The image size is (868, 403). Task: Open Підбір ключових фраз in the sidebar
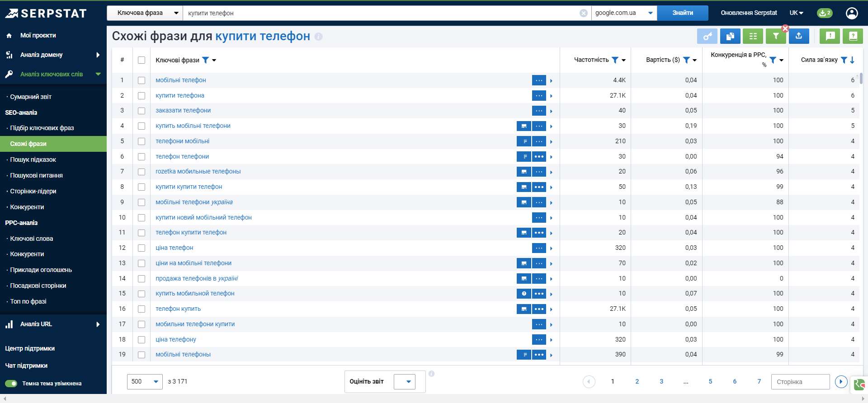(42, 128)
